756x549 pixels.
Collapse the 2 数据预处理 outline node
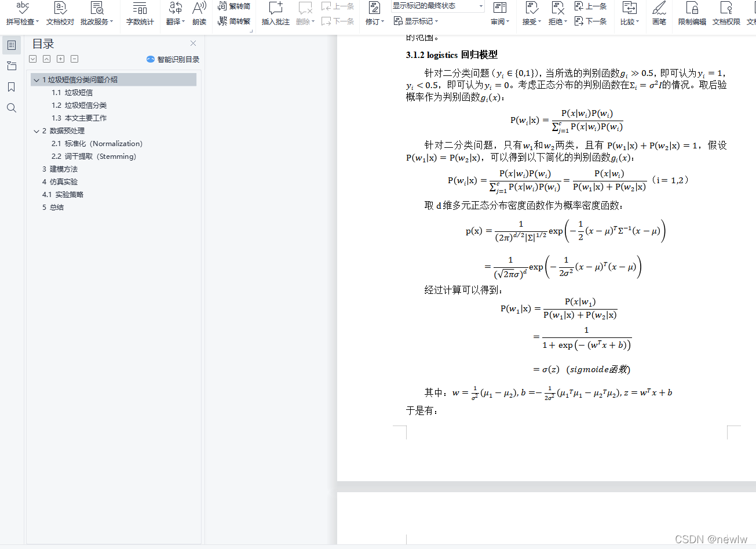coord(36,131)
